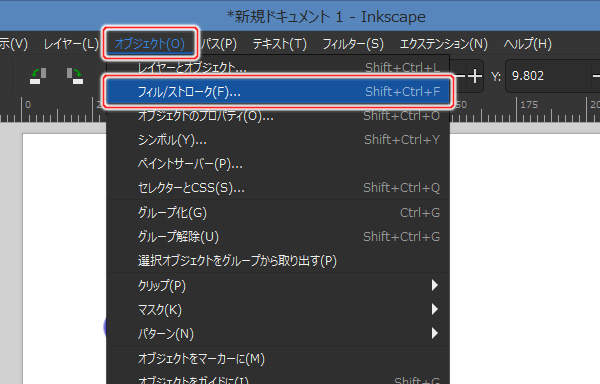The image size is (600, 384).
Task: Expand the マスク(K) submenu
Action: pyautogui.click(x=278, y=309)
